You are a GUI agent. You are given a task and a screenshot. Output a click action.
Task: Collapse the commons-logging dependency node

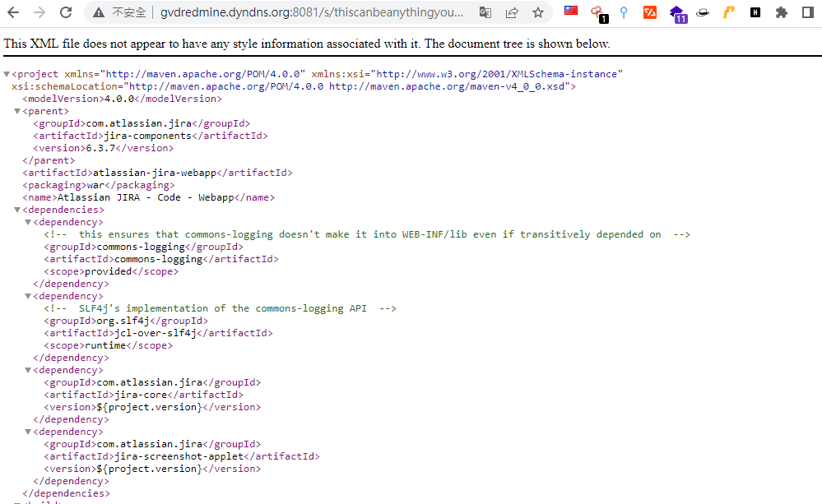[x=28, y=222]
